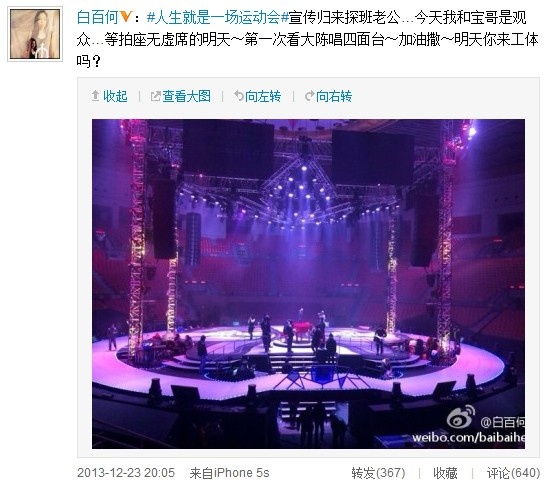The height and width of the screenshot is (485, 546).
Task: Click the 来自iPhone 5s source link
Action: pos(229,473)
